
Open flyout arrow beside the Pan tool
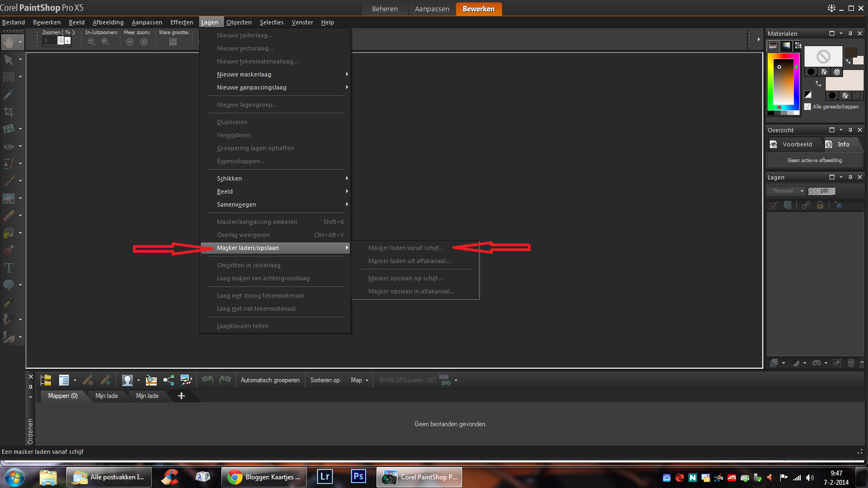click(x=21, y=42)
